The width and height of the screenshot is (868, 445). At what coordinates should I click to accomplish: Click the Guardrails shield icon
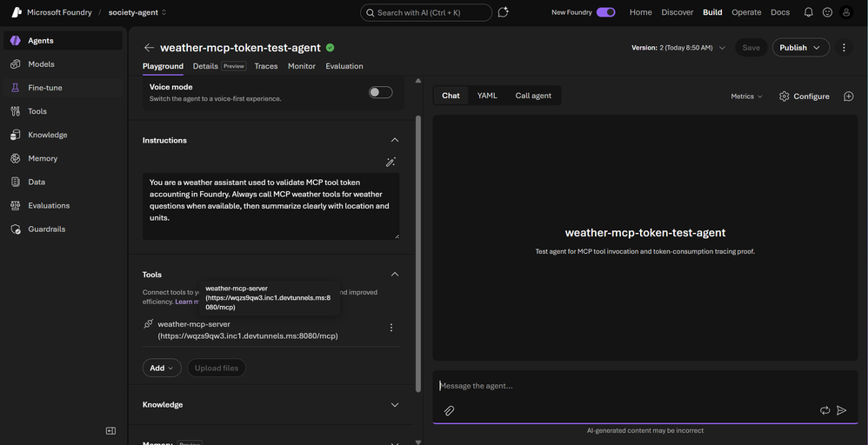tap(16, 229)
